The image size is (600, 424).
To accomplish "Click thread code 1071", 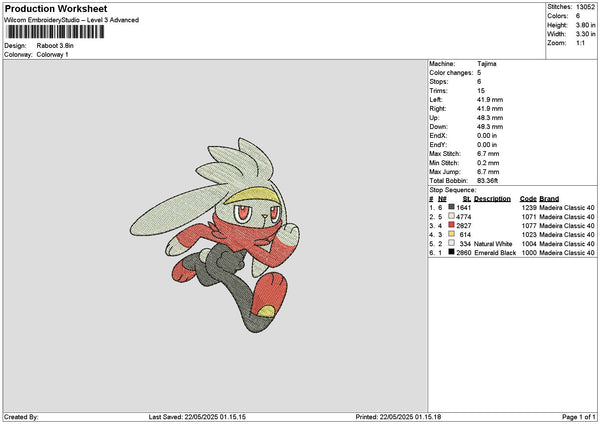I will pyautogui.click(x=529, y=217).
